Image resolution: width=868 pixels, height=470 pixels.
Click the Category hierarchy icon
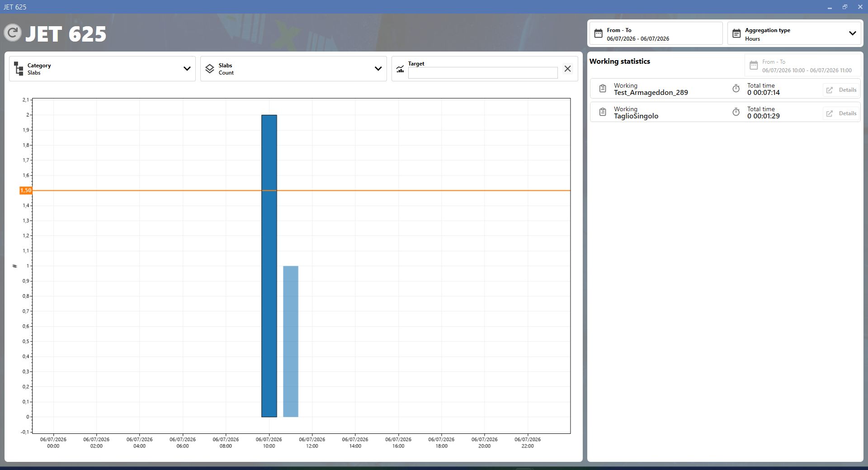pos(19,69)
